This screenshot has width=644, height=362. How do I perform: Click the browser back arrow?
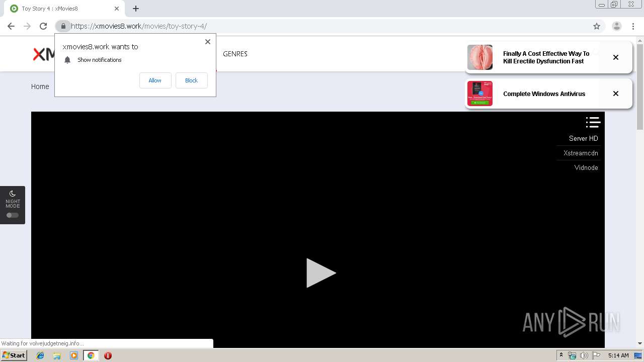11,26
